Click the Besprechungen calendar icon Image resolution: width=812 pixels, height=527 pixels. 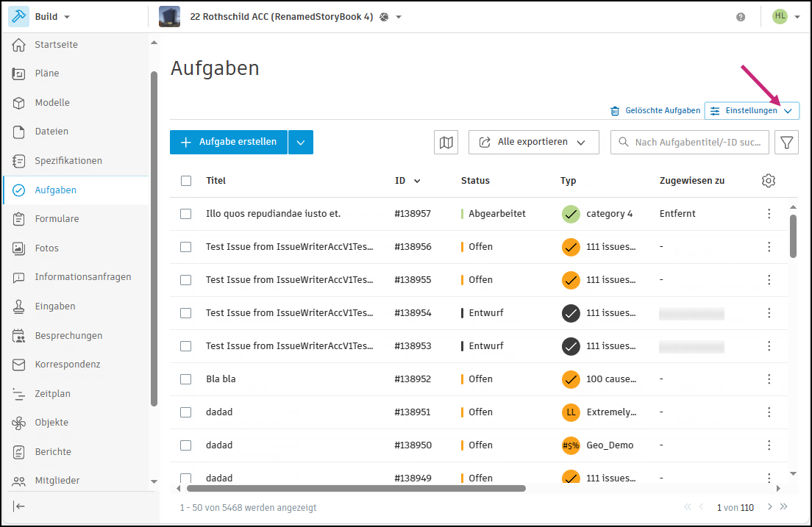[x=18, y=335]
